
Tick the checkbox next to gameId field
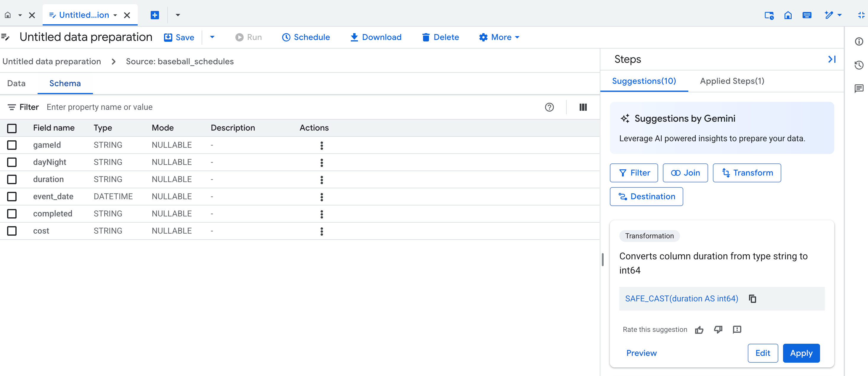click(x=12, y=145)
